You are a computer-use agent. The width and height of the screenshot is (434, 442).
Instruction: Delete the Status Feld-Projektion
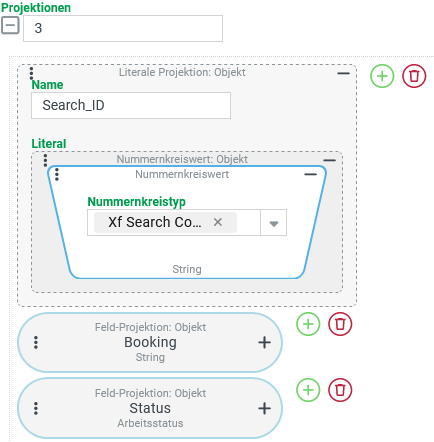[x=340, y=390]
